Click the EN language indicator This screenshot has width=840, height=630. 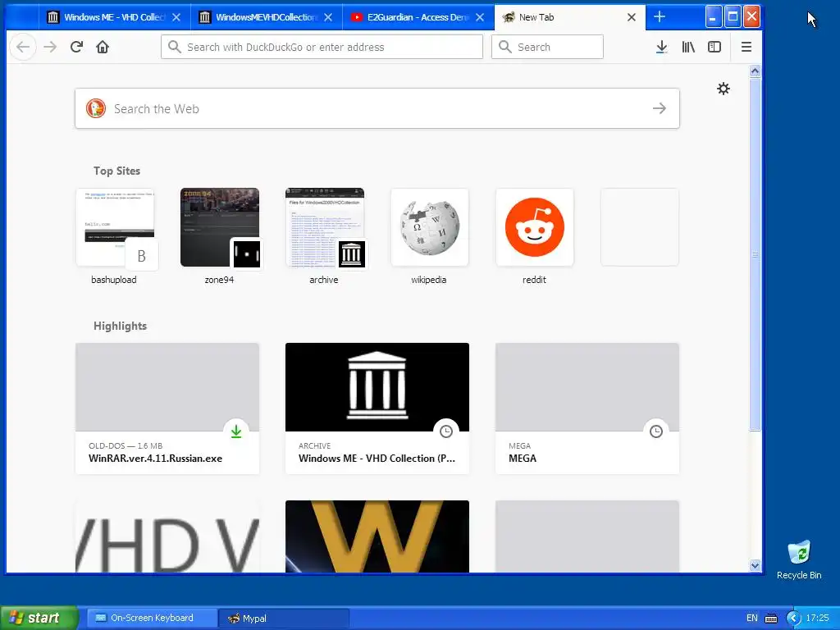point(752,619)
